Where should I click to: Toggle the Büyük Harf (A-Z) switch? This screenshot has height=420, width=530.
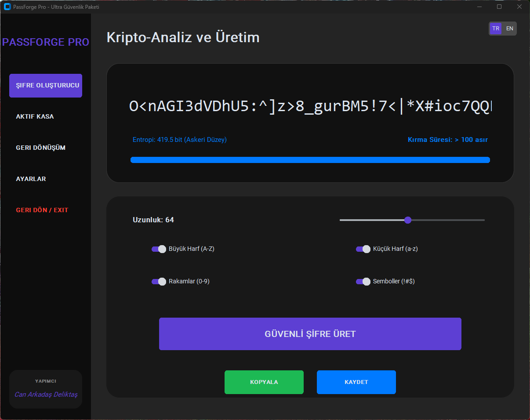(159, 249)
